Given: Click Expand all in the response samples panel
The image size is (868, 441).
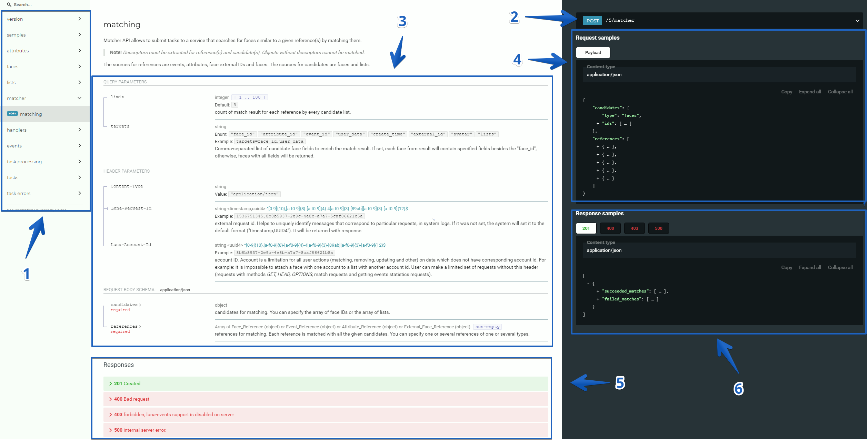Looking at the screenshot, I should tap(810, 267).
